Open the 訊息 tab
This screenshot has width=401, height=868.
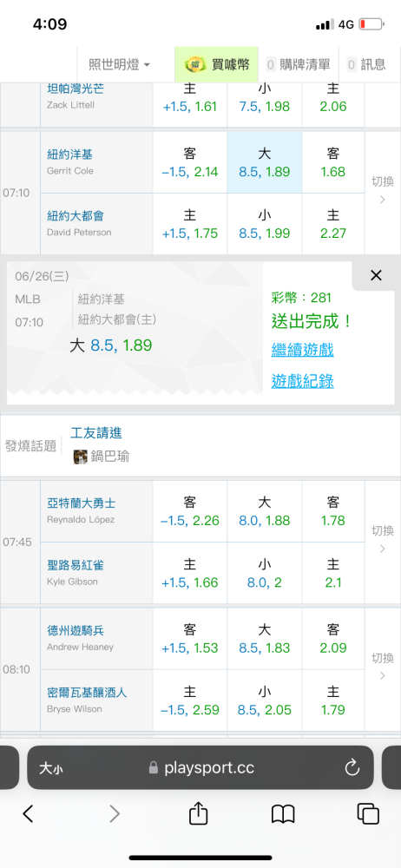click(366, 65)
